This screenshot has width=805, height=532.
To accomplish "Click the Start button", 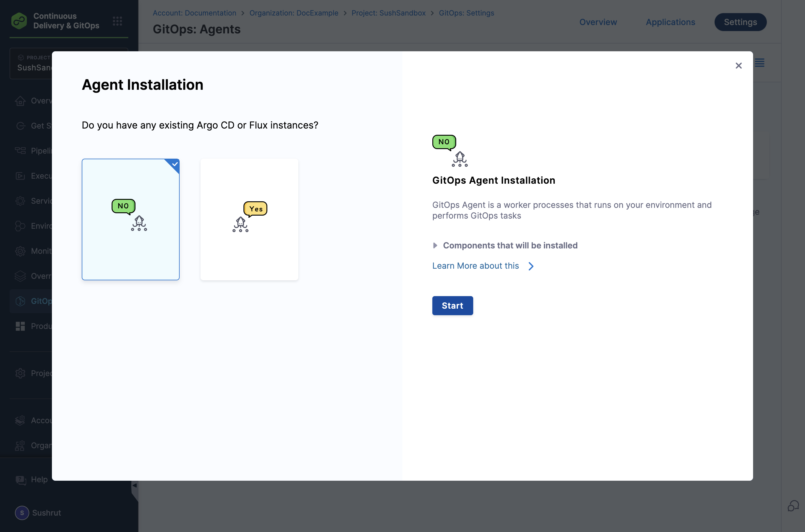I will tap(452, 306).
